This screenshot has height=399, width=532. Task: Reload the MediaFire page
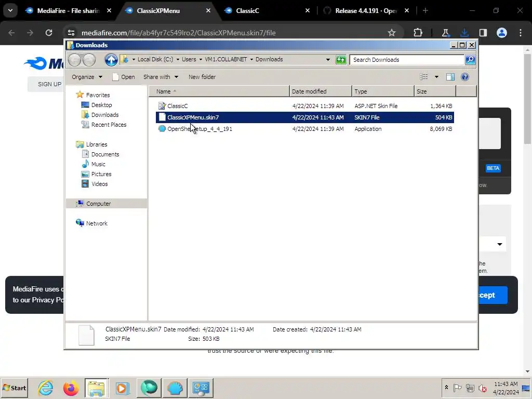tap(49, 33)
